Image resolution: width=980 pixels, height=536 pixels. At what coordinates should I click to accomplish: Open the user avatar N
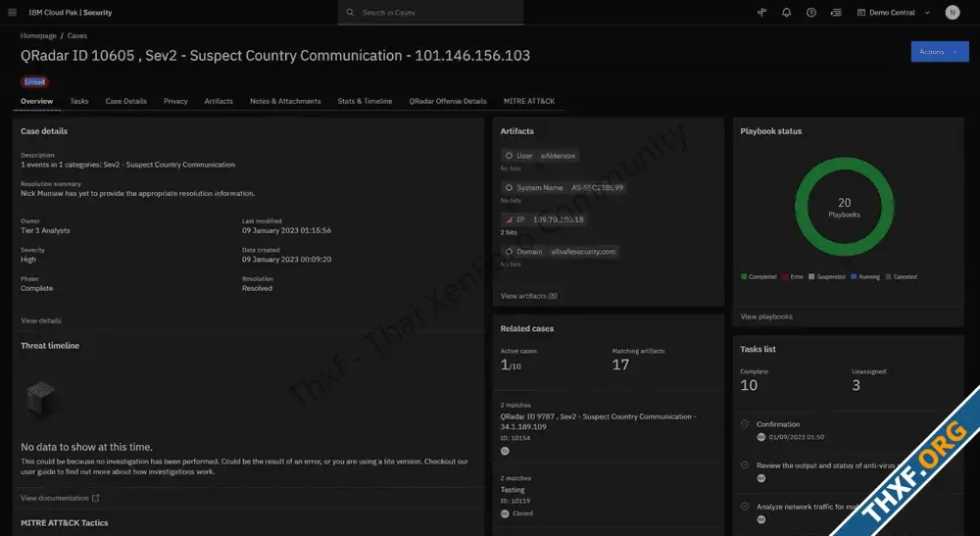(x=953, y=12)
